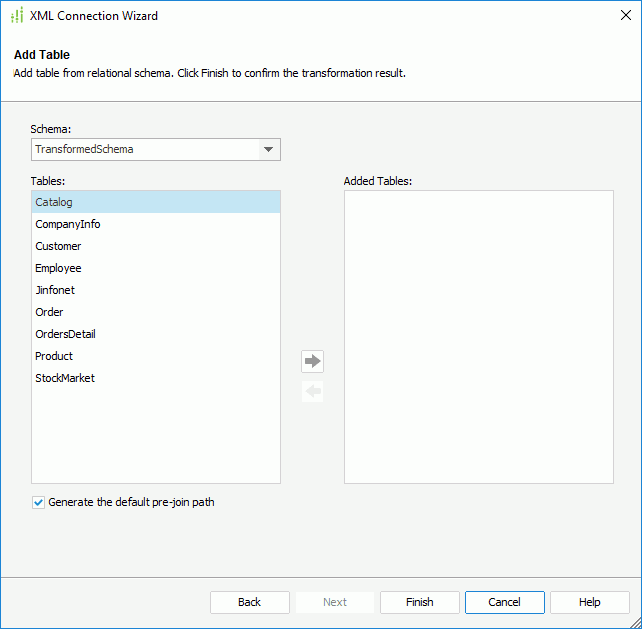Select the OrdersDetail table
Viewport: 642px width, 629px height.
[156, 334]
